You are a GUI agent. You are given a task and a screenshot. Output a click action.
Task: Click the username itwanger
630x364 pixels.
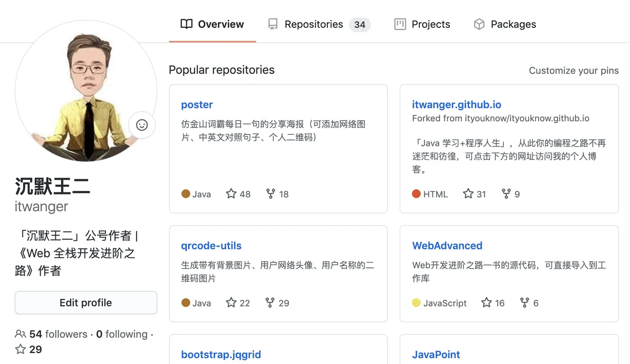click(x=41, y=207)
